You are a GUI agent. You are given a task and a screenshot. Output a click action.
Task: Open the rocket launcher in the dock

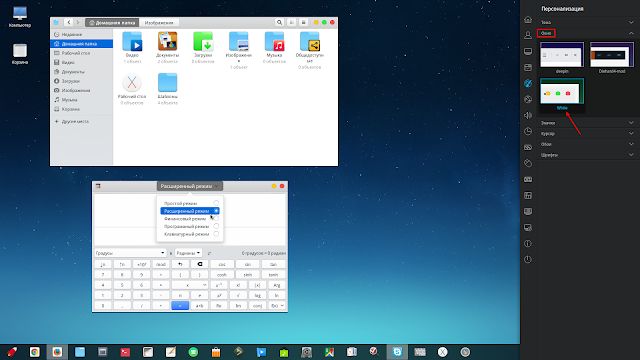click(x=12, y=352)
